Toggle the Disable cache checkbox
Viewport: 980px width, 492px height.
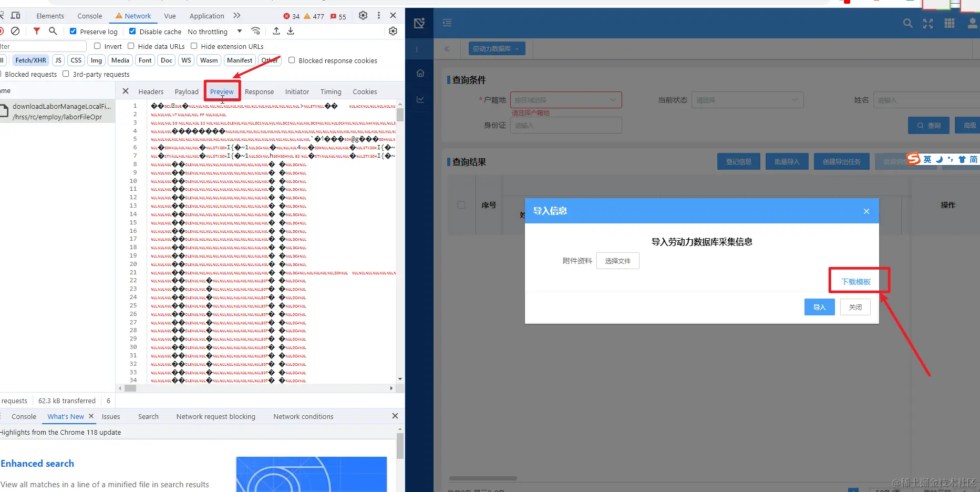[x=132, y=32]
